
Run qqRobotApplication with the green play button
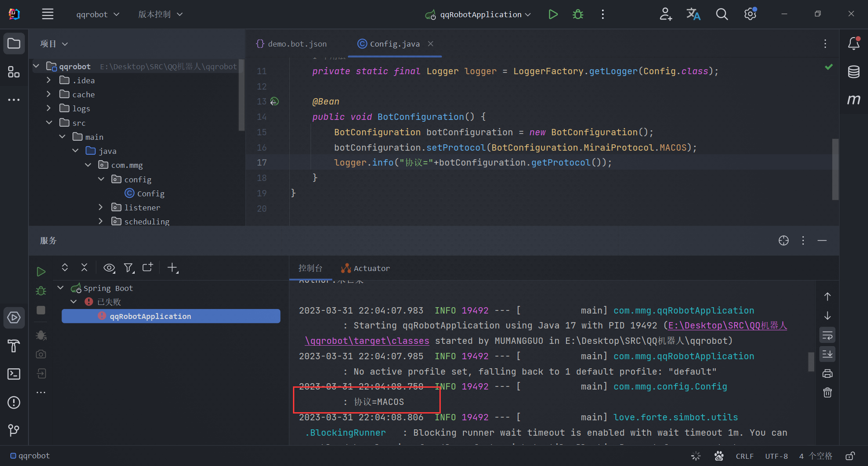[x=552, y=14]
